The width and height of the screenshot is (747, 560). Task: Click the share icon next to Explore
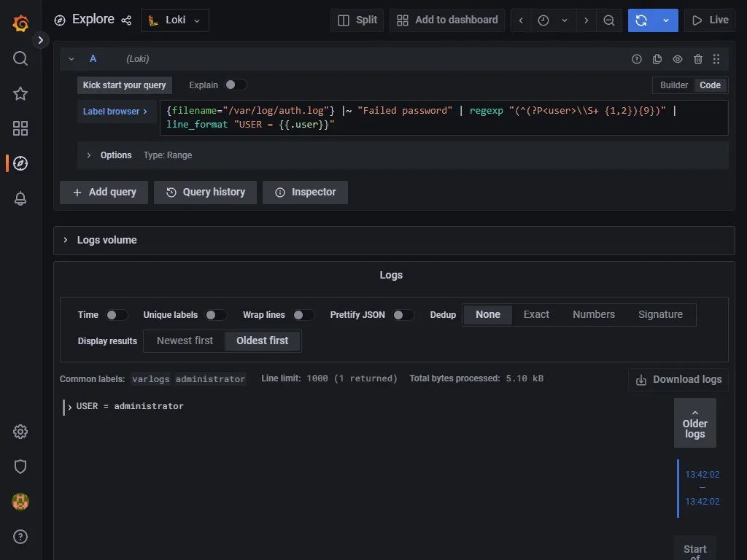point(126,20)
